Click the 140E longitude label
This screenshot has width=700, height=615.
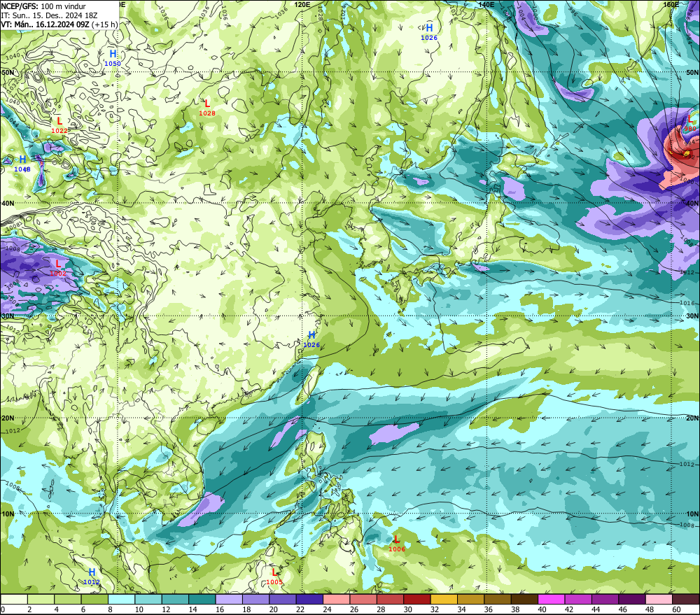click(x=486, y=4)
